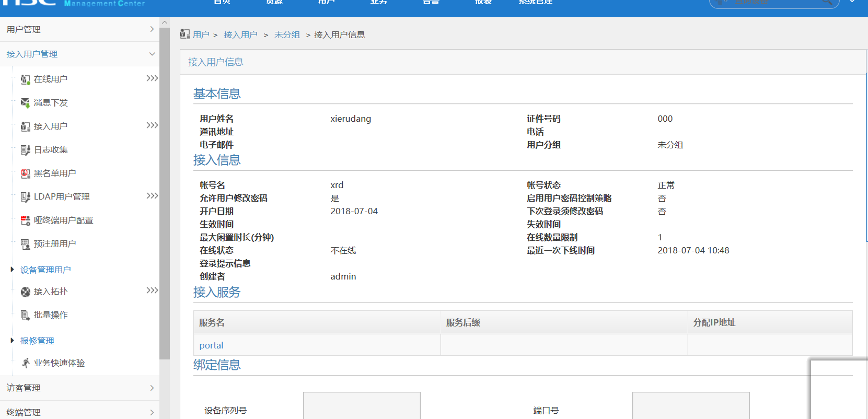Screen dimensions: 868x419
Task: Select the 接入用户 sidebar icon
Action: pos(25,126)
